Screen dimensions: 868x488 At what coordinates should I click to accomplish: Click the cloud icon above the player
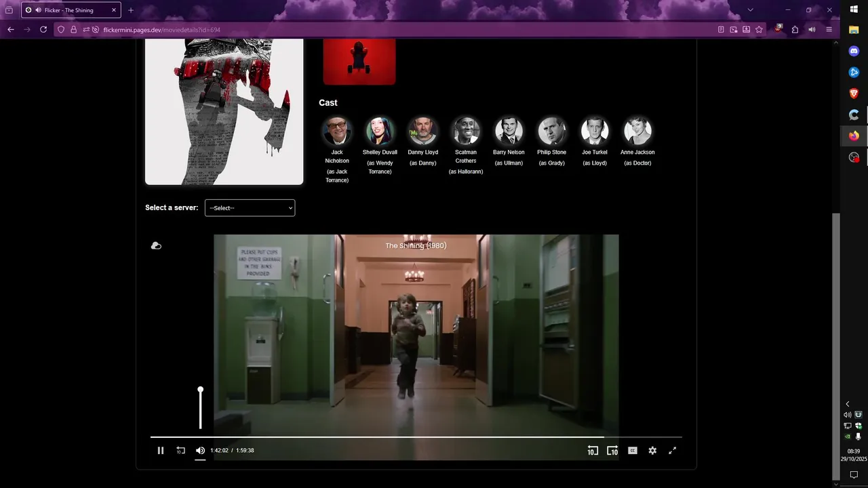point(156,245)
